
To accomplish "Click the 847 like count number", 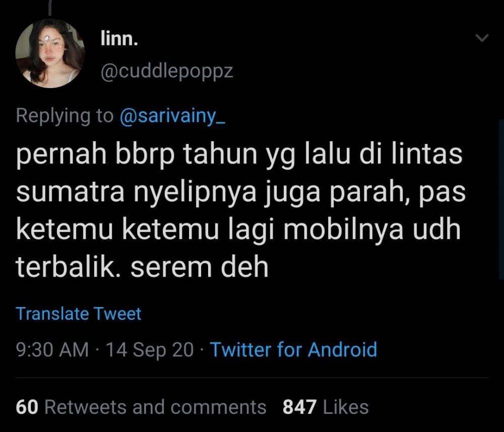I will (299, 407).
